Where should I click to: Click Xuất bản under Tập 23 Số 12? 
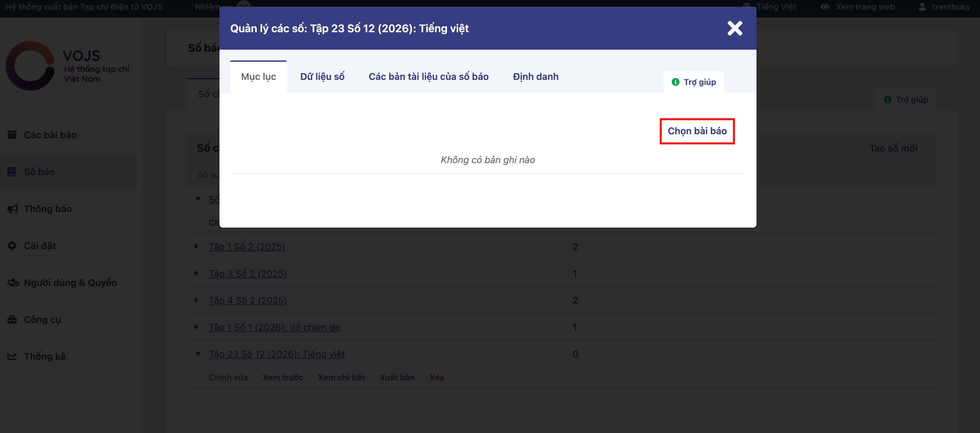(x=397, y=377)
